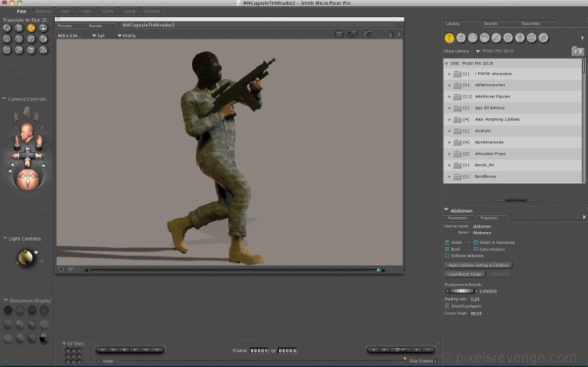The image size is (588, 367).
Task: Open the Hair library category
Action: coord(485,38)
